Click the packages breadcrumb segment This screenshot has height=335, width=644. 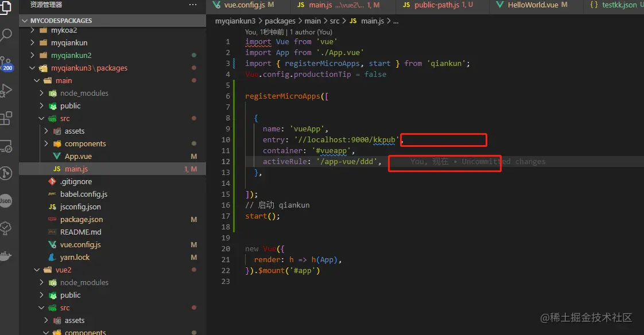click(x=280, y=21)
